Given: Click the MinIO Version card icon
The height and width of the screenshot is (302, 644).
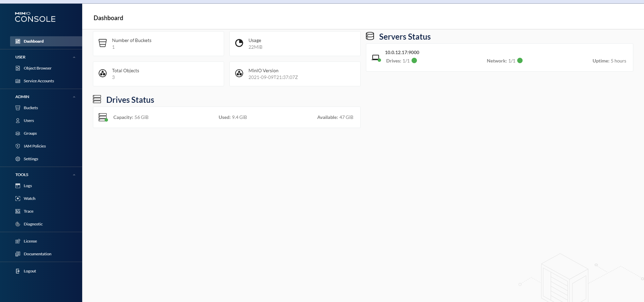Looking at the screenshot, I should 239,73.
